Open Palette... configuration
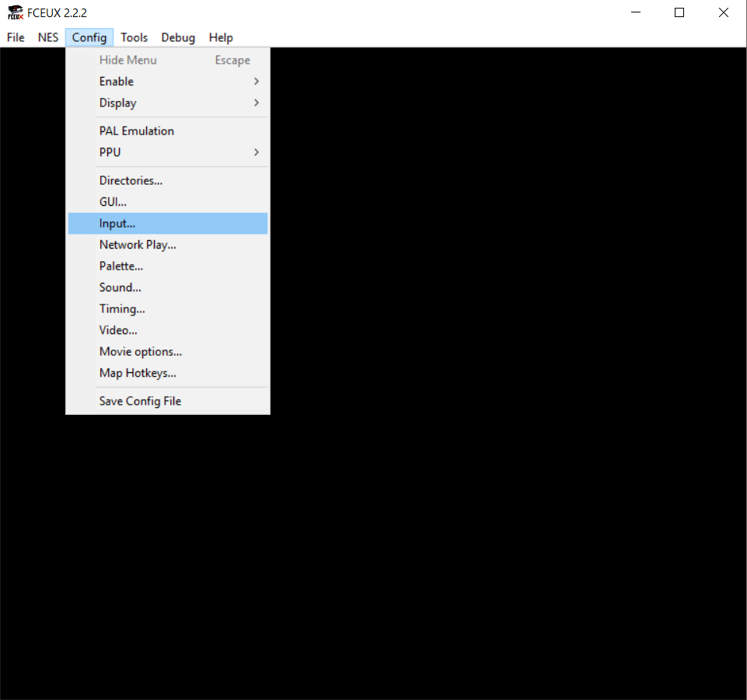Image resolution: width=747 pixels, height=700 pixels. 168,266
